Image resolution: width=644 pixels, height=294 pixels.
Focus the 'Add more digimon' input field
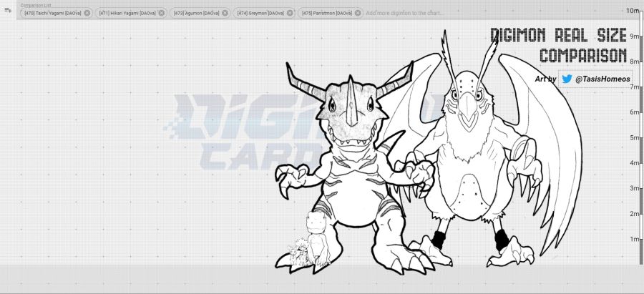pos(404,14)
